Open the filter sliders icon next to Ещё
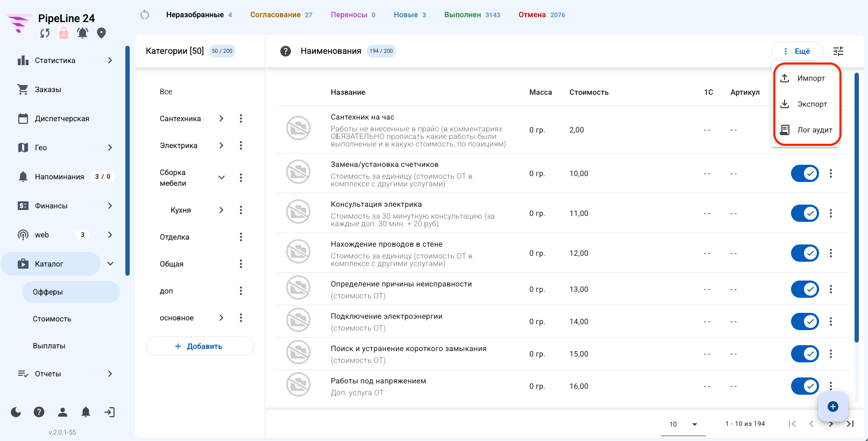Viewport: 868px width, 441px height. tap(838, 51)
